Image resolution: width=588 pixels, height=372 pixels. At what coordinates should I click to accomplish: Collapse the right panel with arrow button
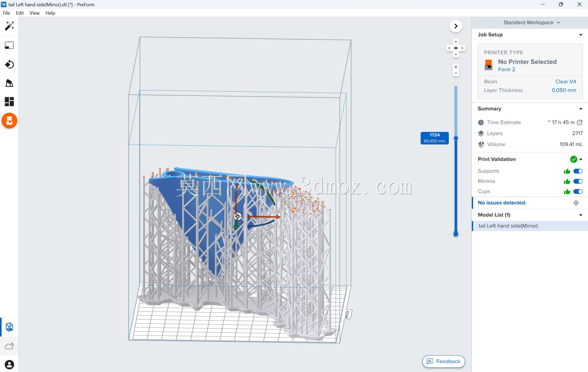coord(456,26)
